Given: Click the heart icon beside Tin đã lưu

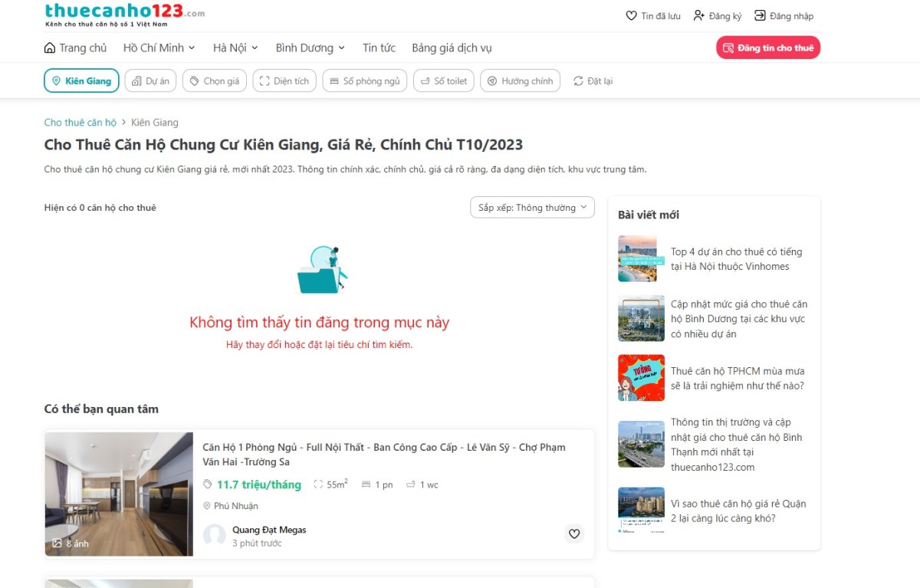Looking at the screenshot, I should [x=632, y=16].
